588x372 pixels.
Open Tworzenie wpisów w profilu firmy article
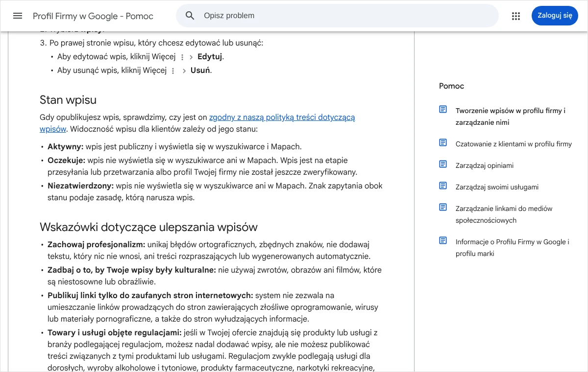click(511, 116)
